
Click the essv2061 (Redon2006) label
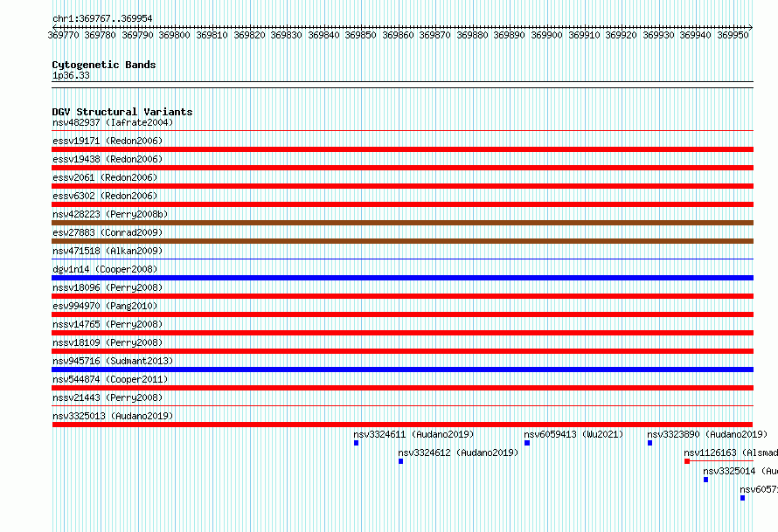tap(105, 177)
